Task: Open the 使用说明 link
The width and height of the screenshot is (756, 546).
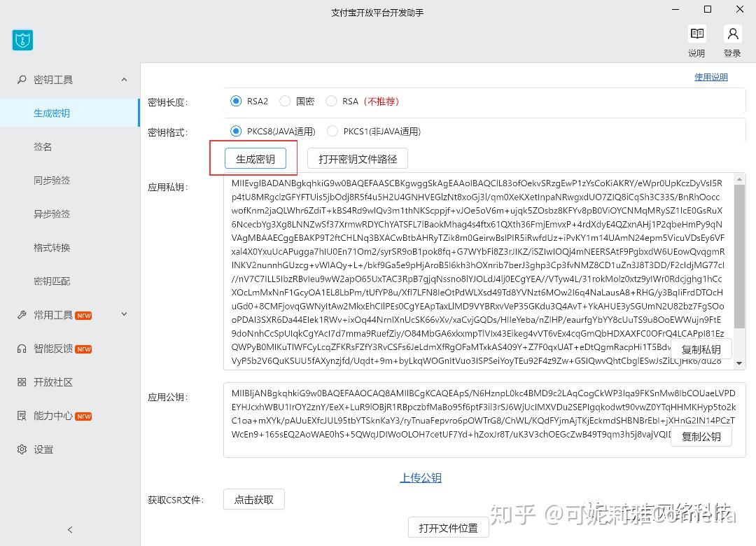Action: (x=710, y=77)
